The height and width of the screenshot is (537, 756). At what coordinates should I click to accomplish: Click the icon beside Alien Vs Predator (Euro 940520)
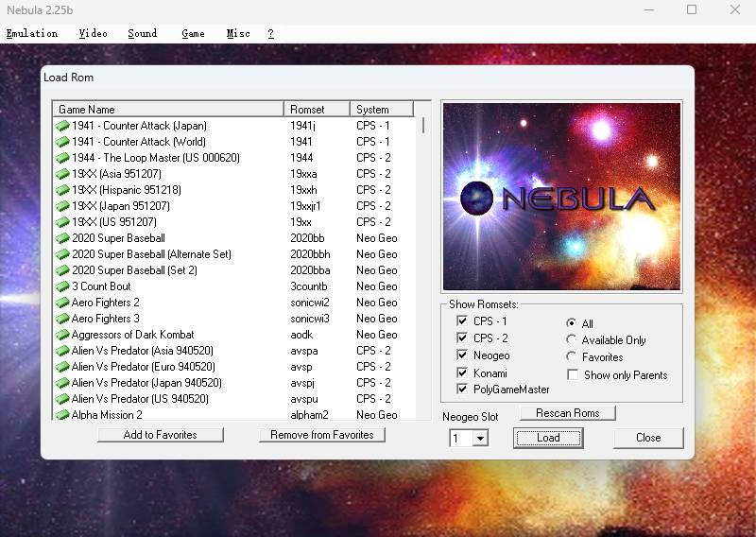(62, 367)
